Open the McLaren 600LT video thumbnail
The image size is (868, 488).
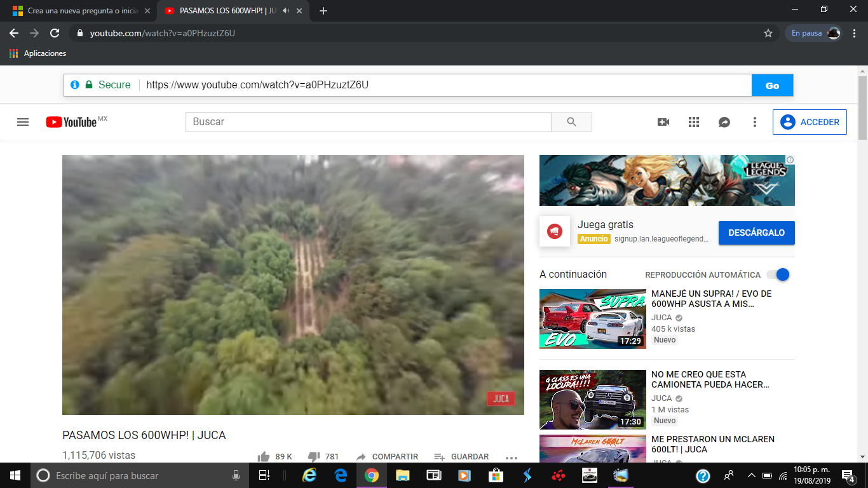592,449
